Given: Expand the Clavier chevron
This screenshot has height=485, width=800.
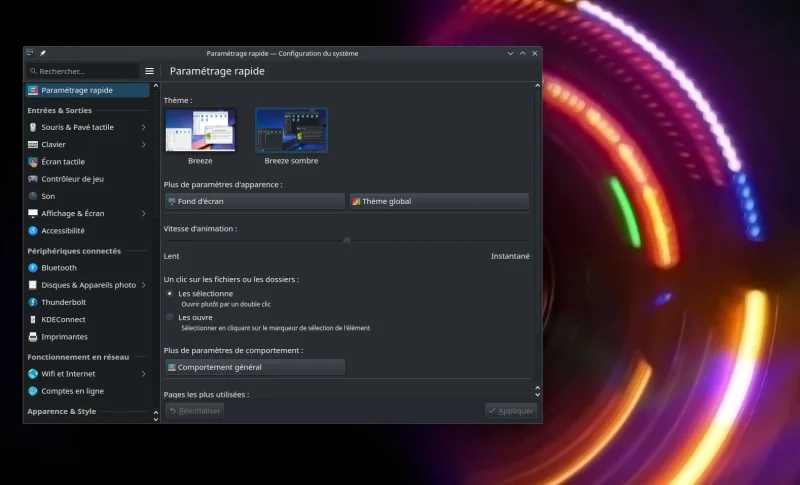Looking at the screenshot, I should (143, 144).
